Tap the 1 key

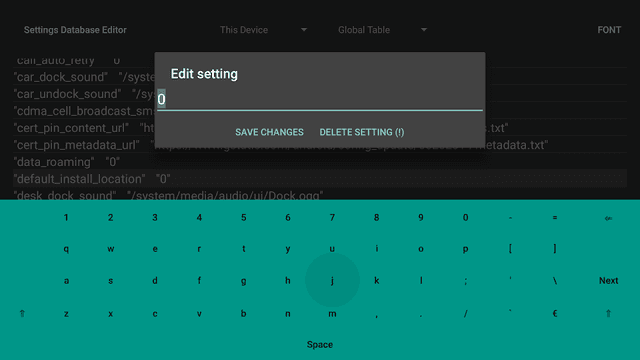(66, 218)
